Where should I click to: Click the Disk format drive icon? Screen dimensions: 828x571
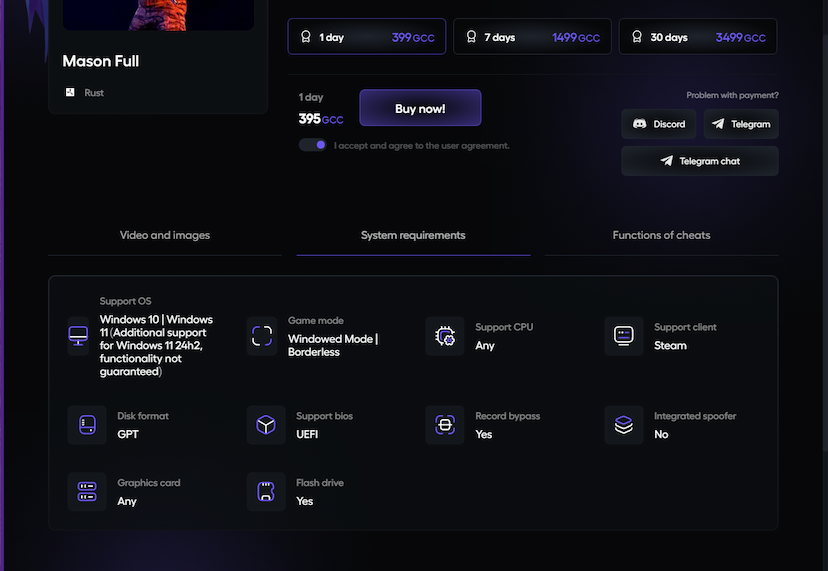tap(87, 425)
